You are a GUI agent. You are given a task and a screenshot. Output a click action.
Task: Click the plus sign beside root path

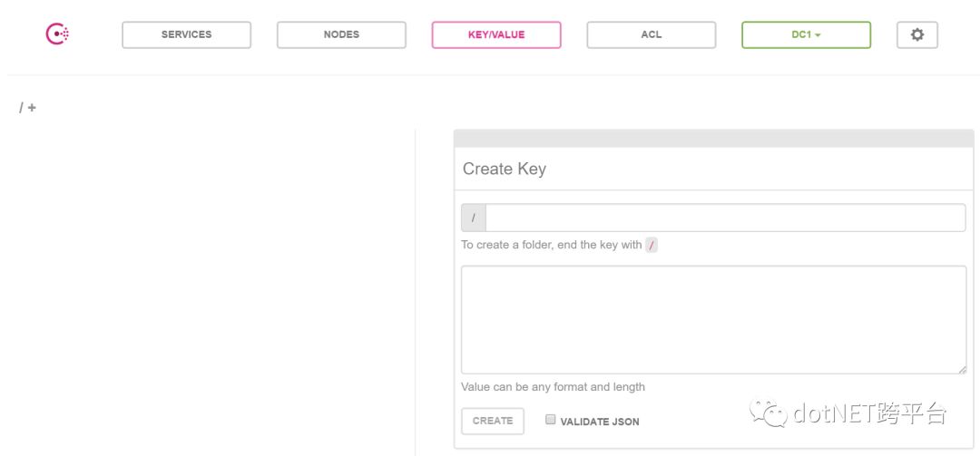click(x=33, y=108)
